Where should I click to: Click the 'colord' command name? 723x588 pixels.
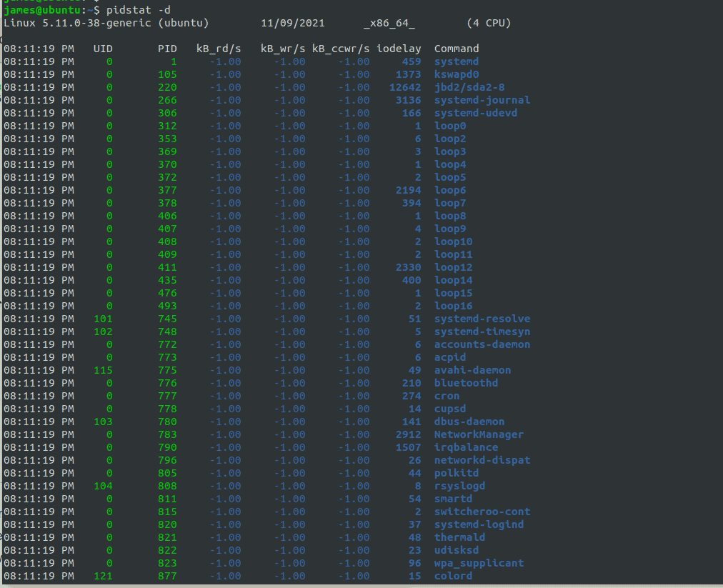(453, 577)
